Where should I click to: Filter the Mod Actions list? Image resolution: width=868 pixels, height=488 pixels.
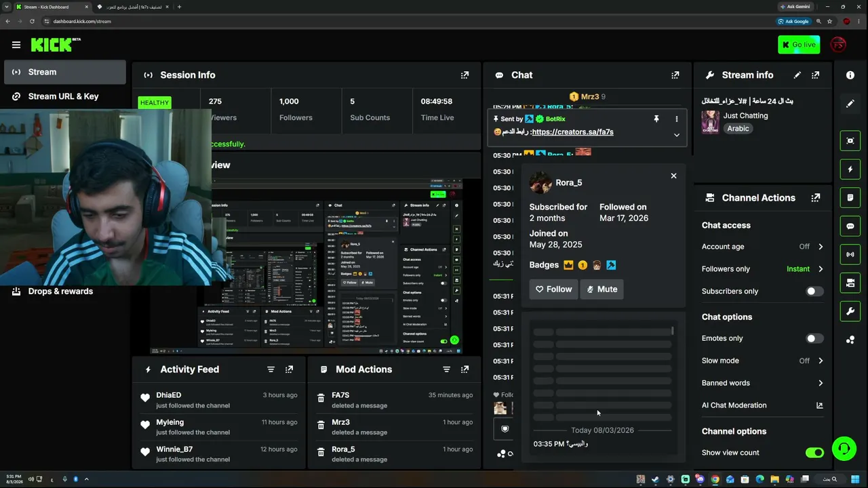pos(446,369)
